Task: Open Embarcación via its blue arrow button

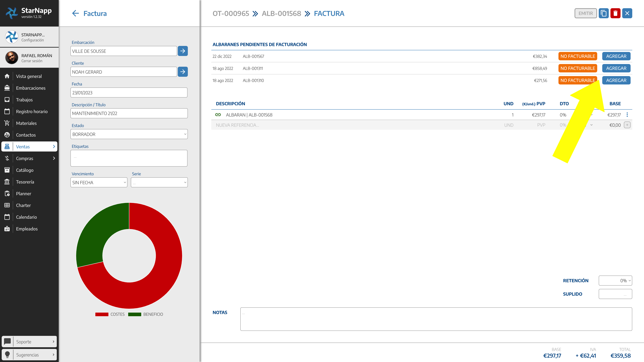Action: tap(183, 51)
